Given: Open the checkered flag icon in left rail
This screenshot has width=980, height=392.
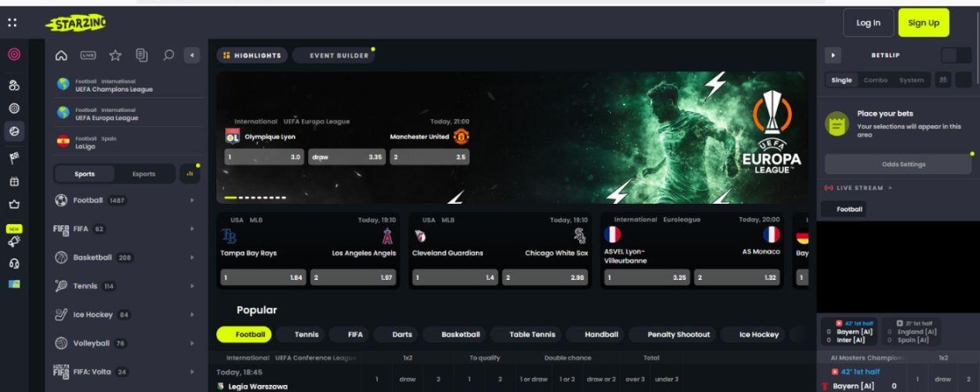Looking at the screenshot, I should pos(14,158).
